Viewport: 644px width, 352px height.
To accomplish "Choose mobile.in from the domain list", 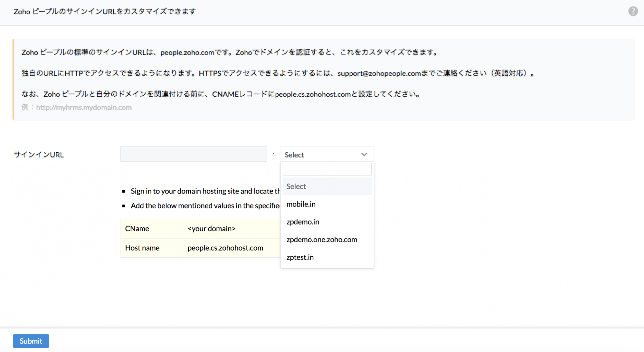I will click(301, 204).
